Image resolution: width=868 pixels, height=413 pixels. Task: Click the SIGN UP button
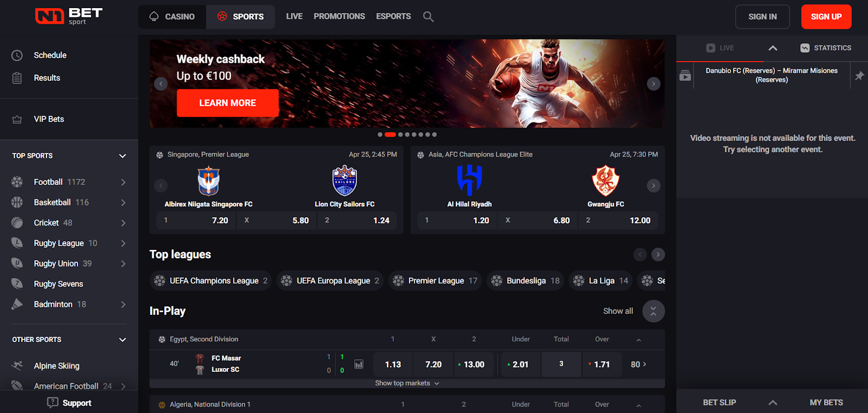pyautogui.click(x=826, y=17)
